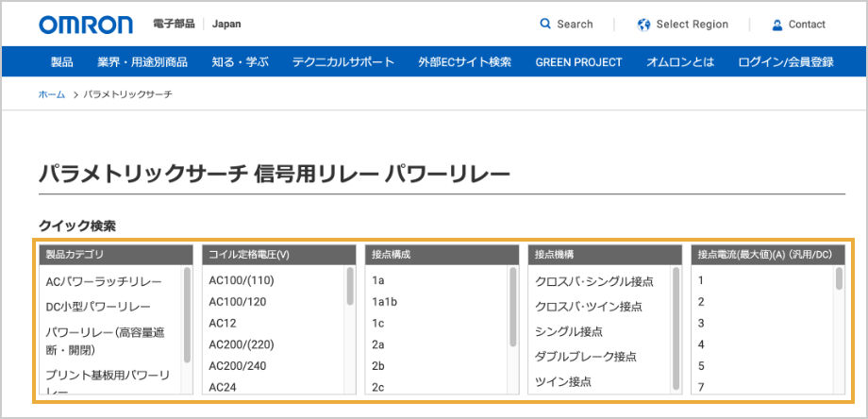Open Search with the magnifier icon

545,25
